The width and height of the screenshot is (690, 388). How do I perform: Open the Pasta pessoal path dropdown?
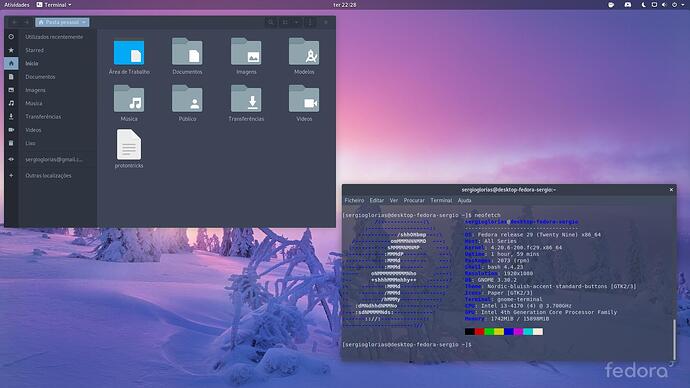tap(62, 22)
